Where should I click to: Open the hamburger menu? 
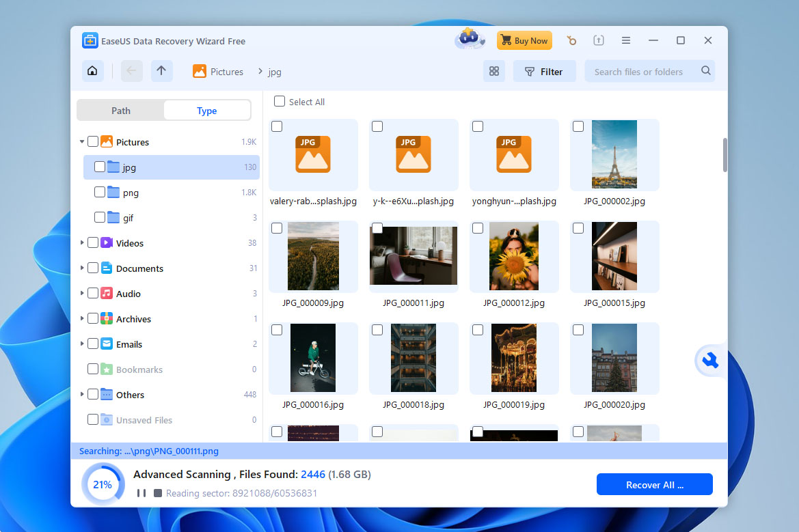625,40
